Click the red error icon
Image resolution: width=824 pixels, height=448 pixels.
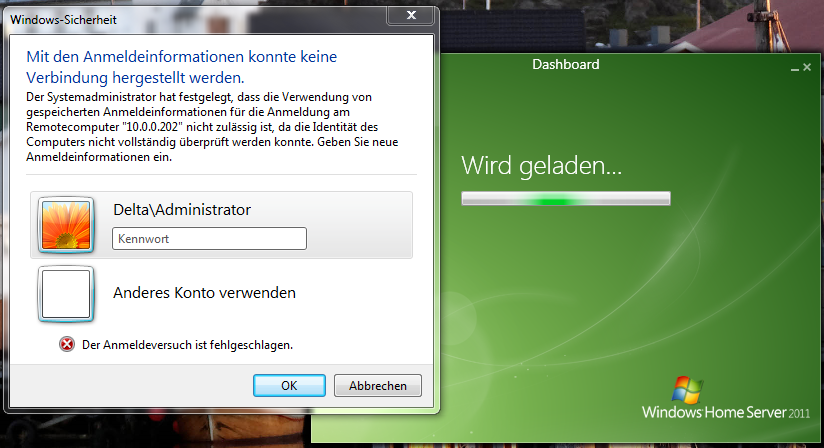[x=67, y=345]
